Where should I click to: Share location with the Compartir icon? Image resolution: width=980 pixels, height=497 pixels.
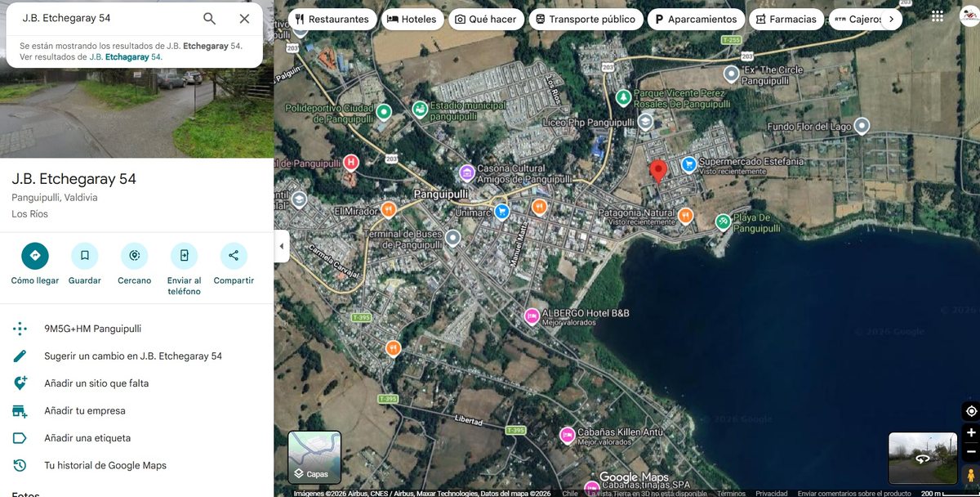(x=234, y=256)
